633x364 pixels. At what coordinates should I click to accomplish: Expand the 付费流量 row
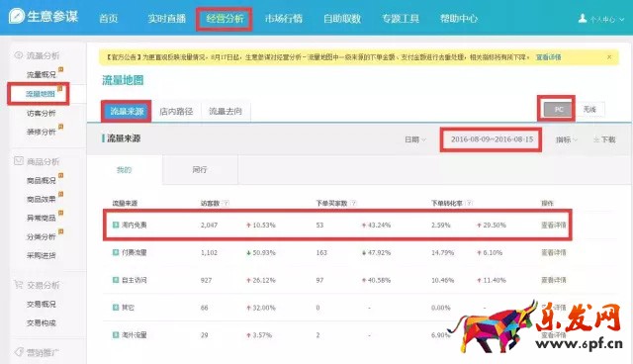(116, 252)
